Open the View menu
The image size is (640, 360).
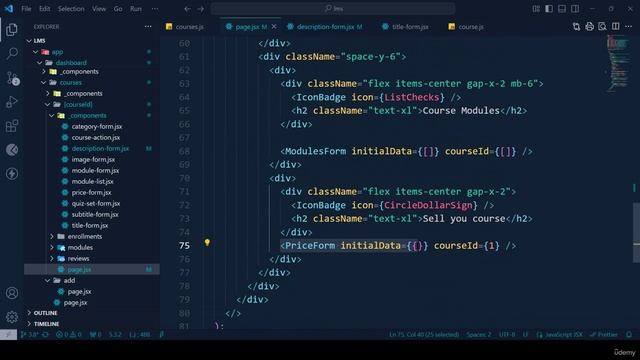(99, 9)
